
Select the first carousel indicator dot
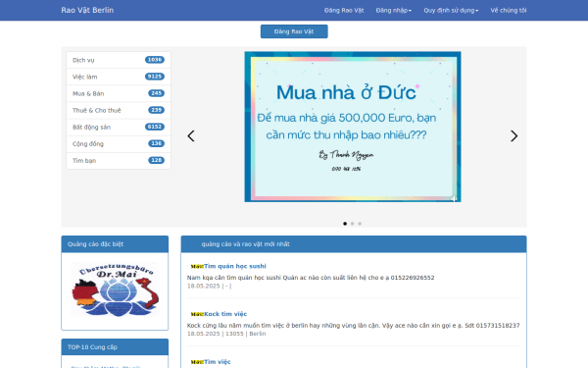tap(345, 224)
